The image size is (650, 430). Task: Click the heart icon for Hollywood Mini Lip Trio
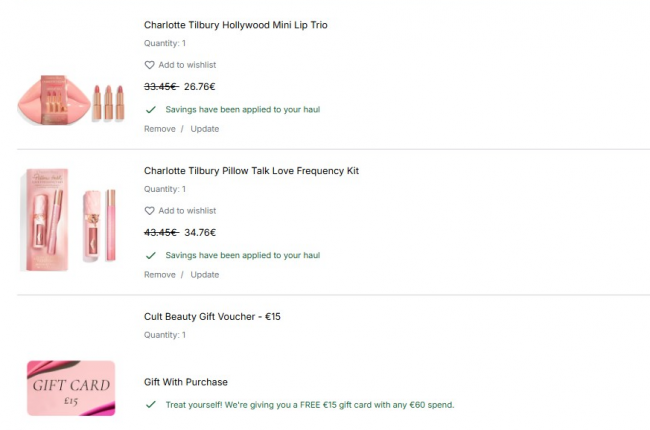(150, 65)
